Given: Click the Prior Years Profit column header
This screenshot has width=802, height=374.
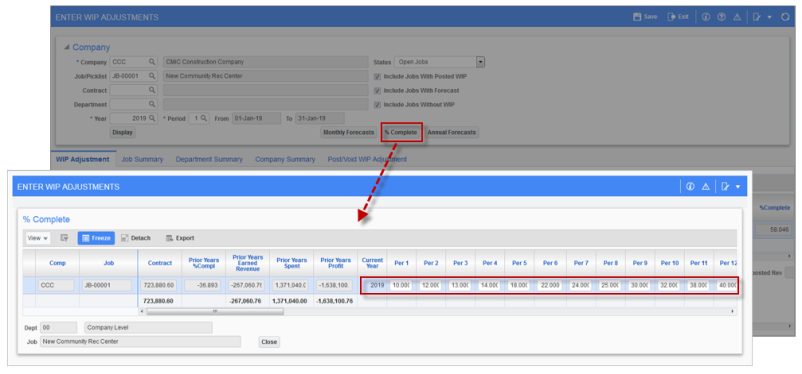Looking at the screenshot, I should tap(335, 263).
